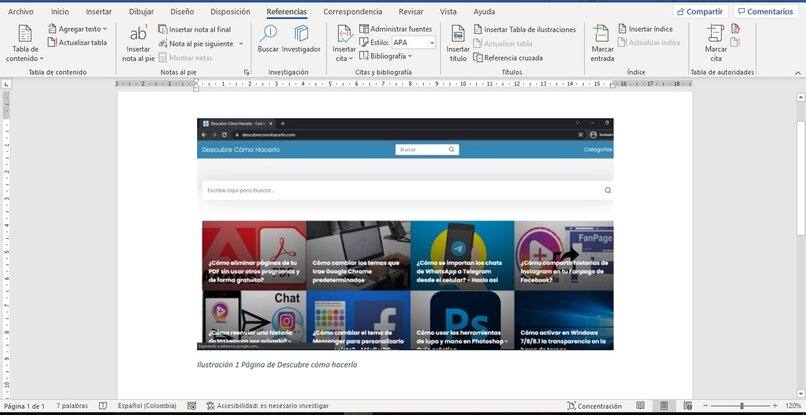Switch to the Correspondencia tab

pyautogui.click(x=353, y=11)
